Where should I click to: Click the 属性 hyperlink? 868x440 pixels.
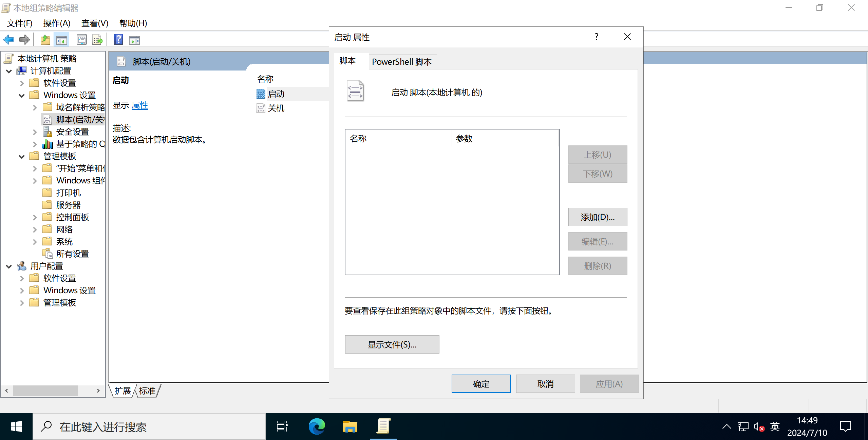tap(139, 105)
